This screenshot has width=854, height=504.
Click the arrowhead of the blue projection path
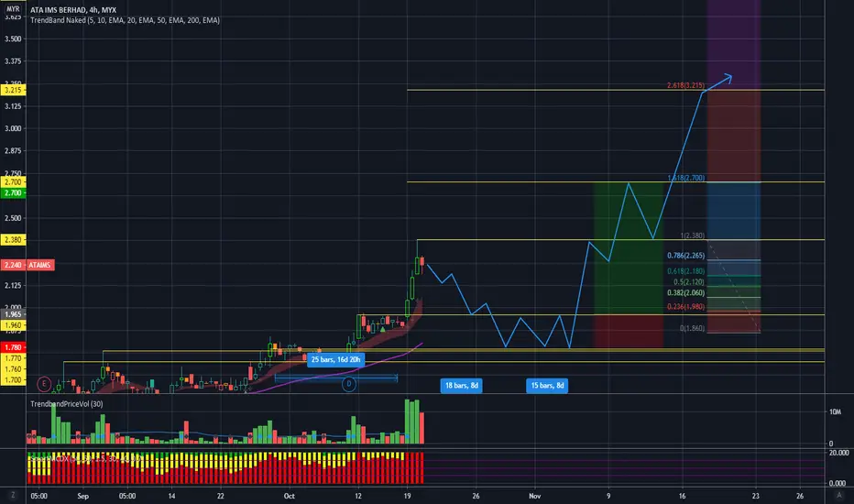[728, 79]
